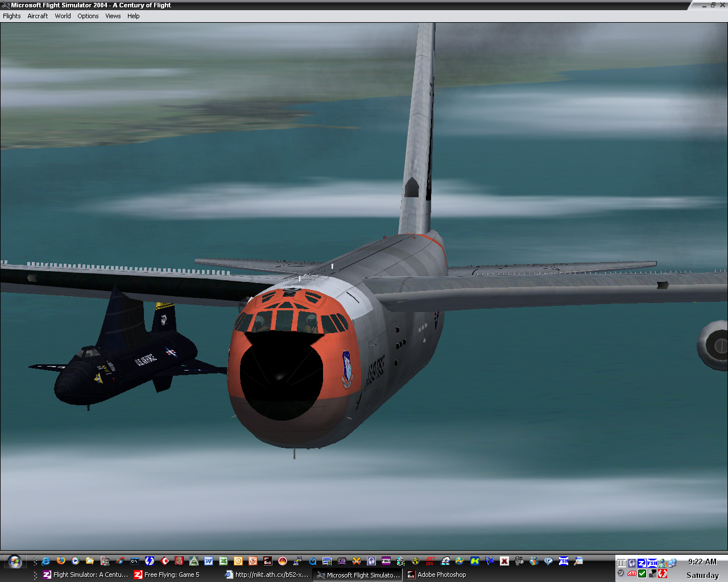Switch to Flight Simulator: A Century window
728x582 pixels.
(85, 575)
